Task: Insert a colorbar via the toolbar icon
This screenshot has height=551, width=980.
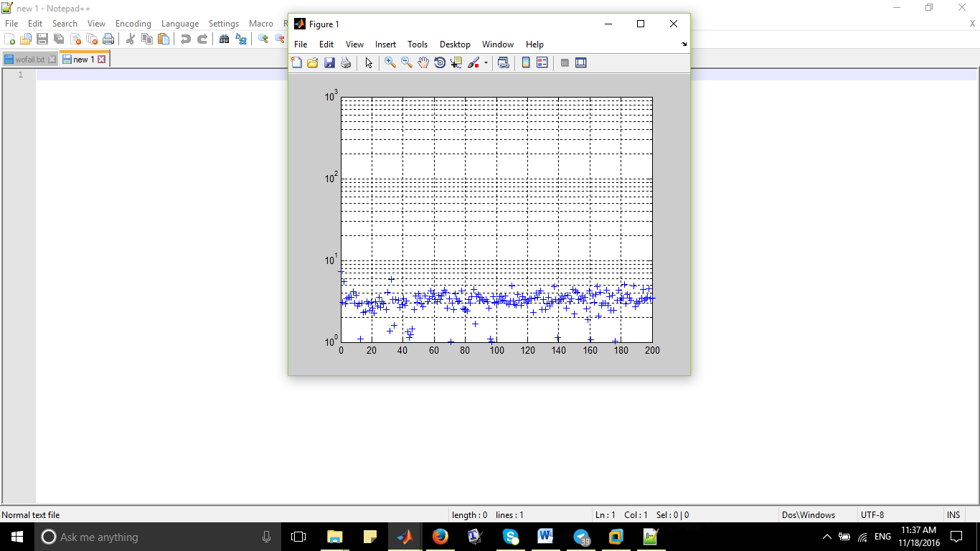Action: pos(526,63)
